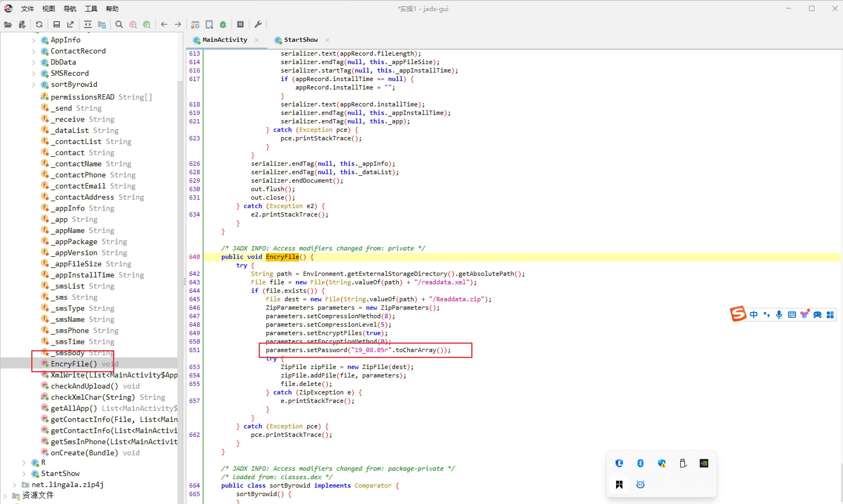Open the 工具 menu
Image resolution: width=843 pixels, height=504 pixels.
point(91,9)
